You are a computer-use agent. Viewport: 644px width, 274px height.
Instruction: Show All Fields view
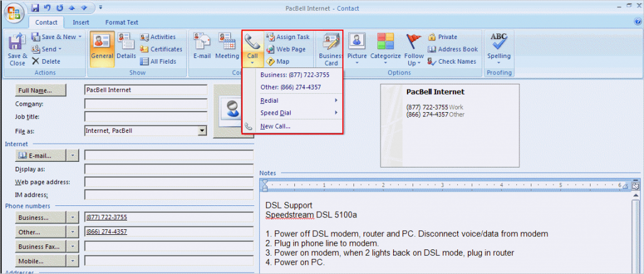158,61
